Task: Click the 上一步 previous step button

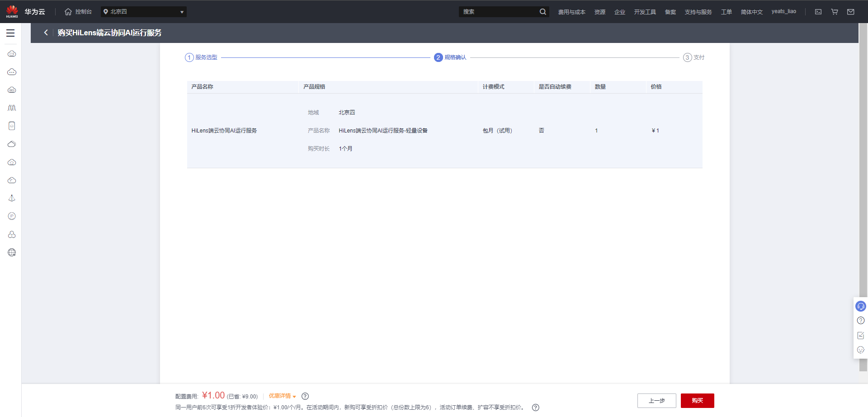Action: [x=657, y=401]
